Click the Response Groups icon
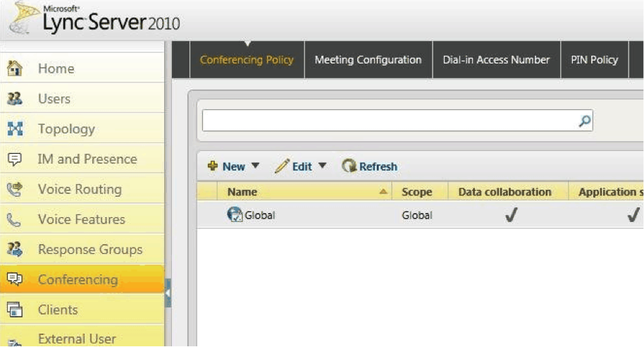This screenshot has height=347, width=644. [14, 249]
